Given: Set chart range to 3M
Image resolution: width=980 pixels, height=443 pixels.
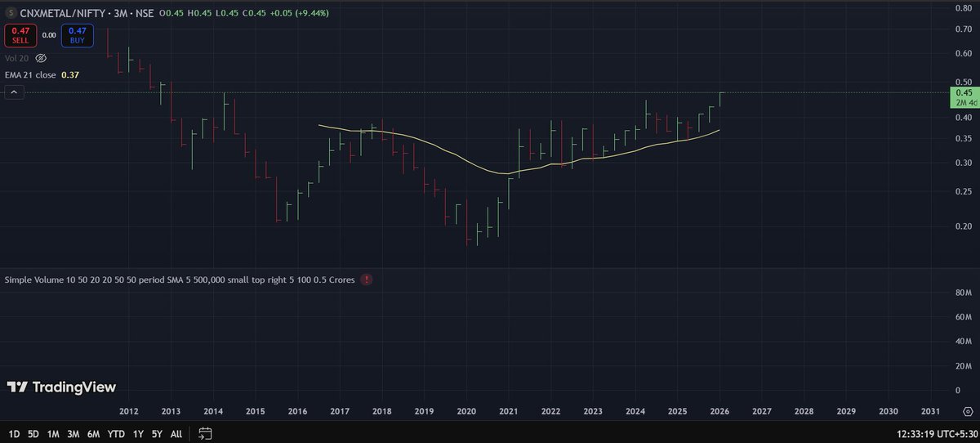Looking at the screenshot, I should pyautogui.click(x=73, y=433).
